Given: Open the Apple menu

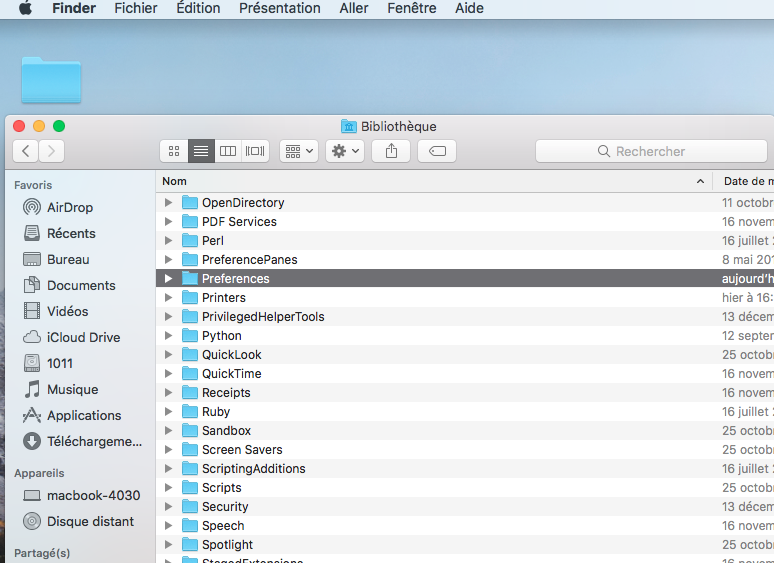Looking at the screenshot, I should coord(25,8).
